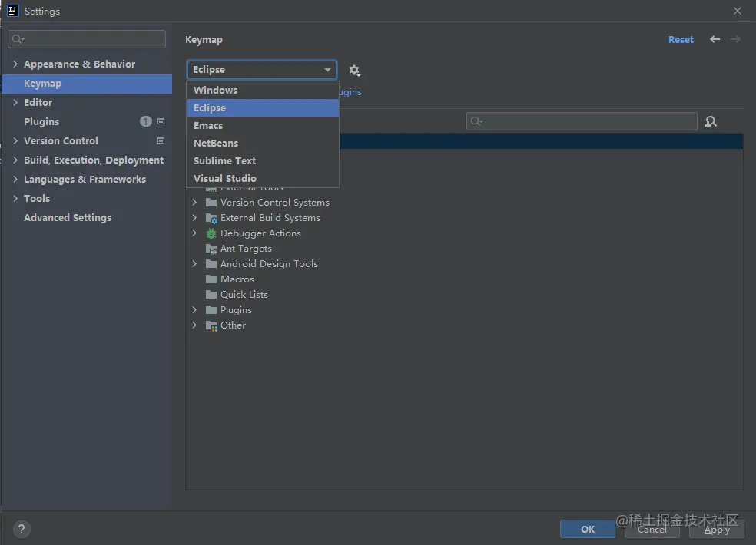Viewport: 756px width, 545px height.
Task: Choose Sublime Text keymap option
Action: (x=263, y=161)
